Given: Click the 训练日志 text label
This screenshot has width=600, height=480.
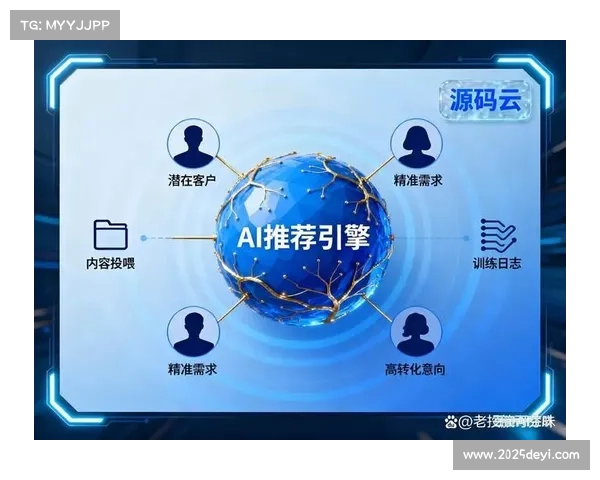Looking at the screenshot, I should point(497,264).
